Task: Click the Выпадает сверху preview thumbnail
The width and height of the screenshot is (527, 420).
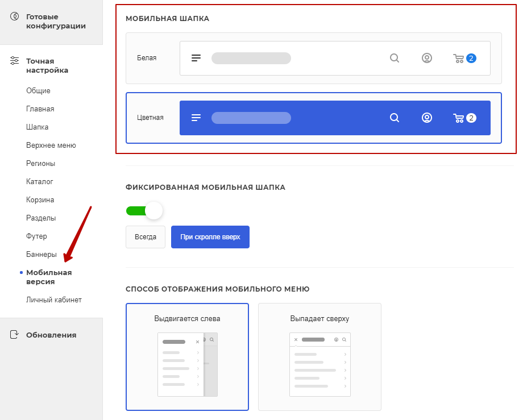Action: pyautogui.click(x=320, y=364)
